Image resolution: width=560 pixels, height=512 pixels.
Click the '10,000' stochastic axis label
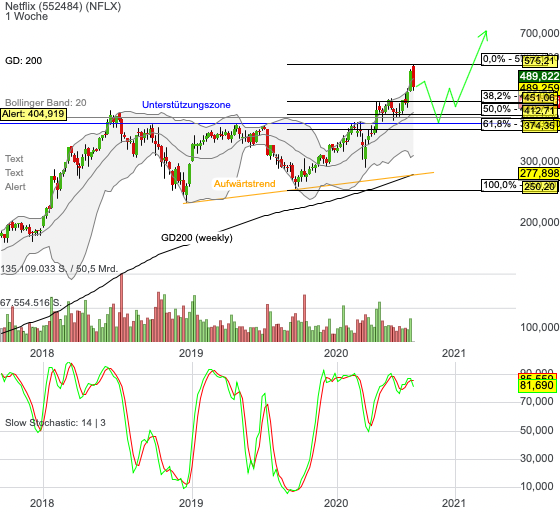pyautogui.click(x=537, y=486)
